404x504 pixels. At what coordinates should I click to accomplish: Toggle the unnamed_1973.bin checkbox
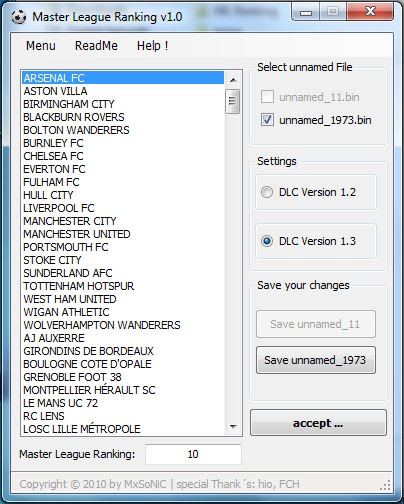[x=267, y=120]
